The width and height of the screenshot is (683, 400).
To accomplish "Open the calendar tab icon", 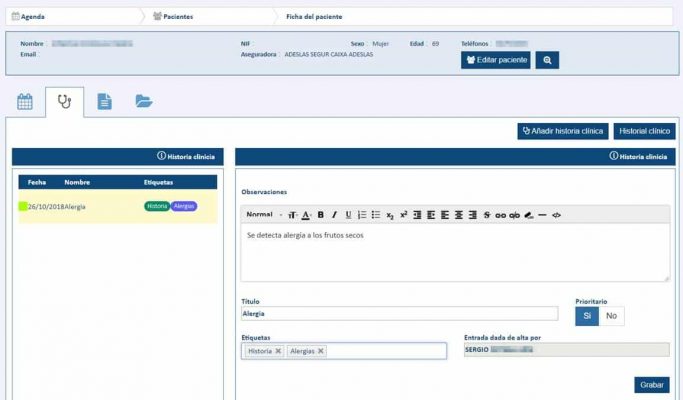I will point(25,101).
